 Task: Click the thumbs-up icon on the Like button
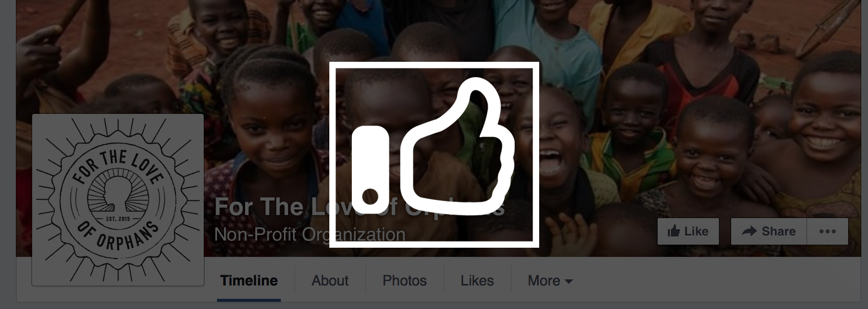pos(673,231)
